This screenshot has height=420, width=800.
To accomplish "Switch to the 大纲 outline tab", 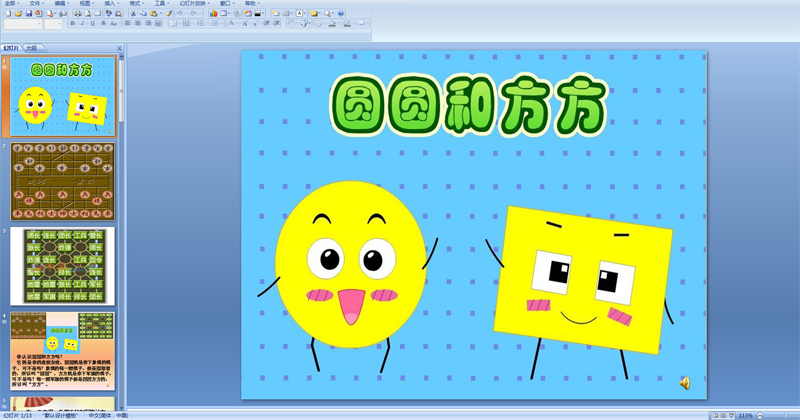I will [x=32, y=48].
